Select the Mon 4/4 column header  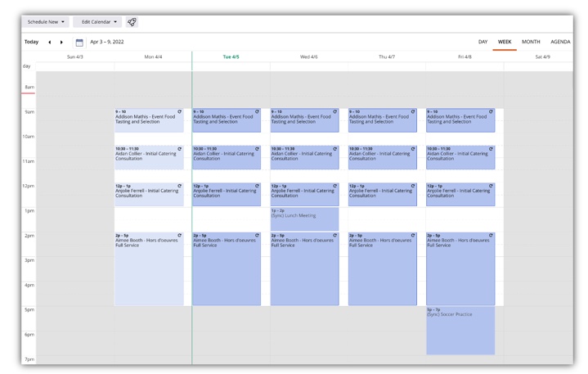click(x=153, y=56)
